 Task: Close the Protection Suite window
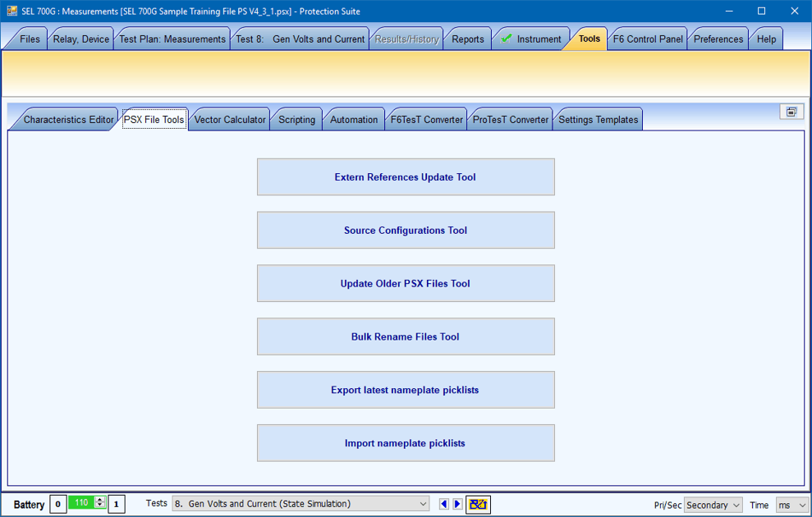pyautogui.click(x=795, y=11)
